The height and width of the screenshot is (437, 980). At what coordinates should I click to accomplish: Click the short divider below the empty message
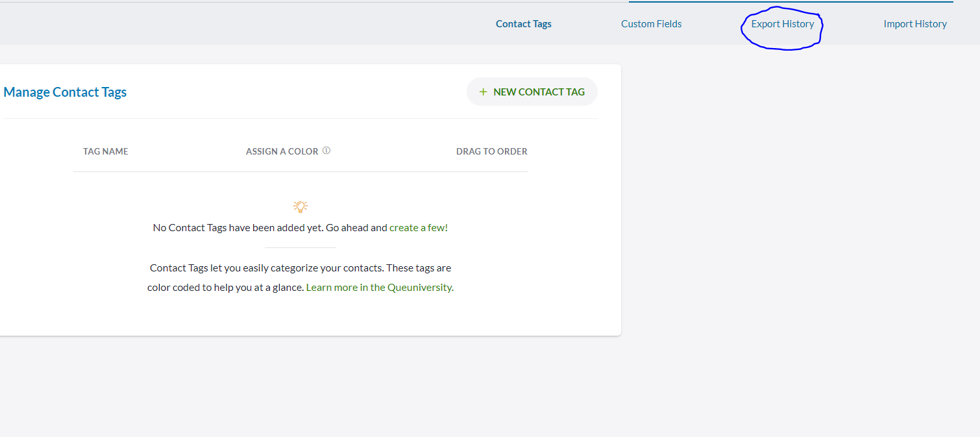tap(300, 247)
